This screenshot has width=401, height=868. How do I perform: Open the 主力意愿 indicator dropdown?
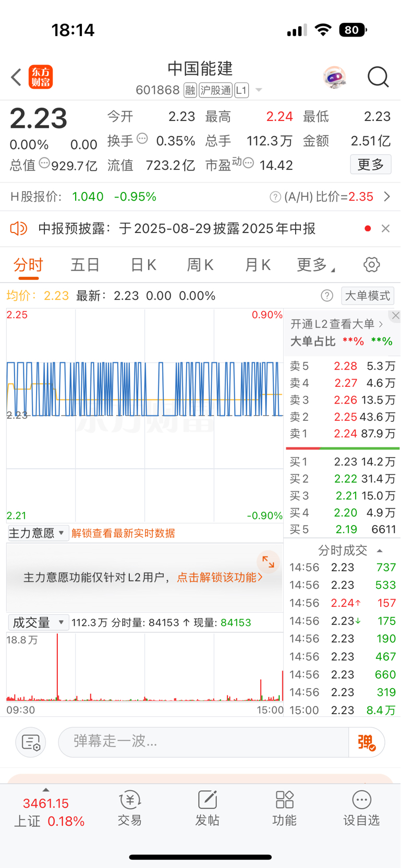[38, 533]
